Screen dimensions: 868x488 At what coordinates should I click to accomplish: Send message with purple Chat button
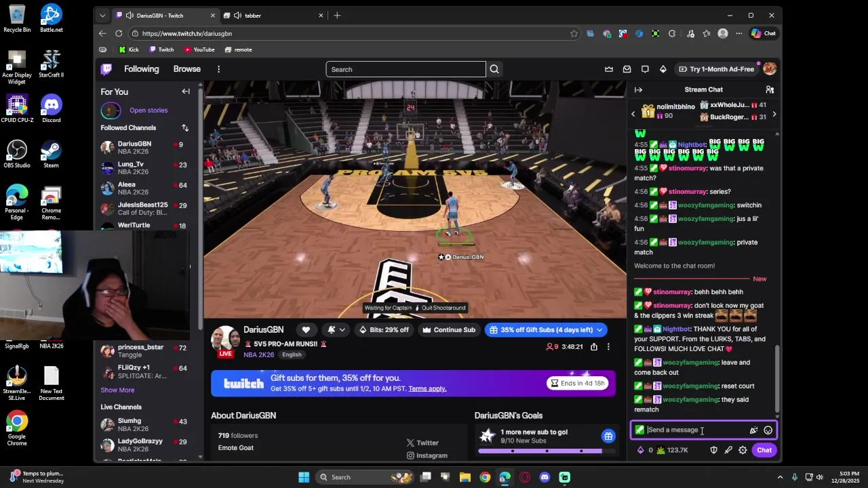[764, 450]
